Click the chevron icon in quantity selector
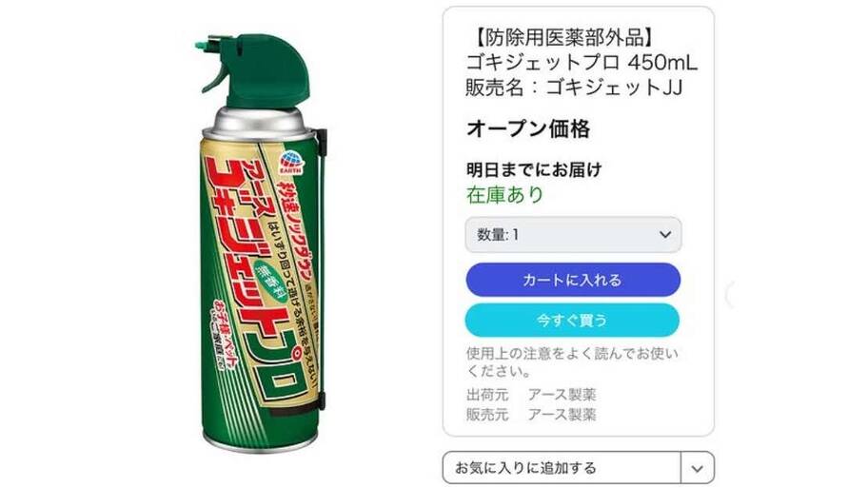868x488 pixels. [x=665, y=235]
